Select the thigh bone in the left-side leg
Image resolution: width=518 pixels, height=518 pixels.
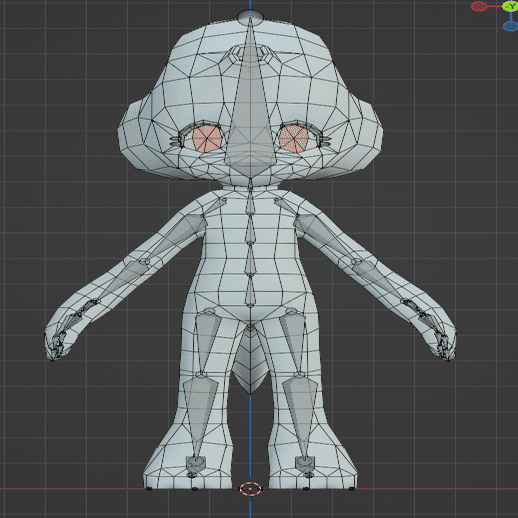tap(206, 342)
